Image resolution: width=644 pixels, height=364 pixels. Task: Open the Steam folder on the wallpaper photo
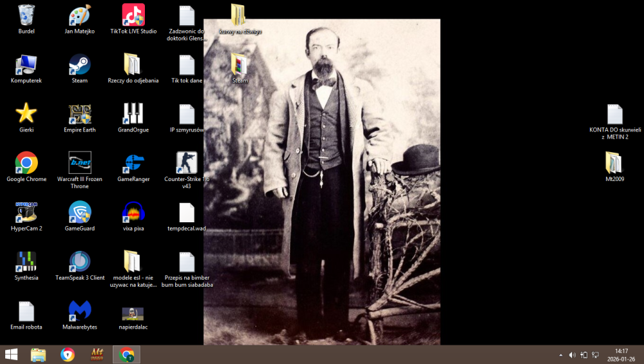(x=239, y=64)
